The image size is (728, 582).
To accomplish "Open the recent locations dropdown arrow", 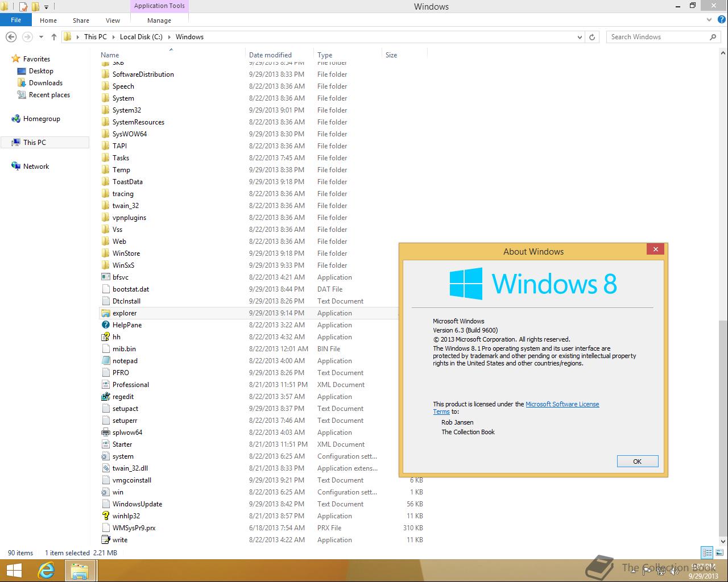I will [x=41, y=37].
